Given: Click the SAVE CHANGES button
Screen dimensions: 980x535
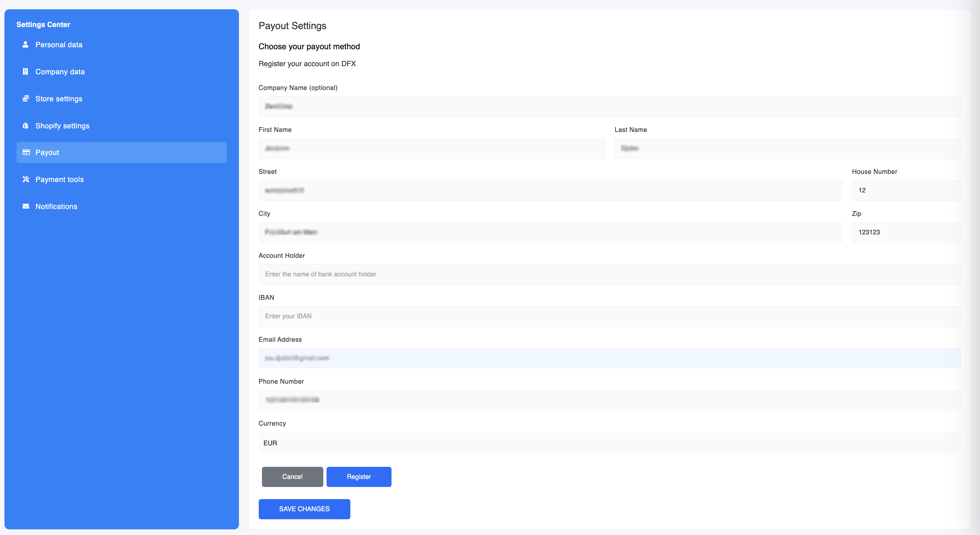Looking at the screenshot, I should 304,509.
